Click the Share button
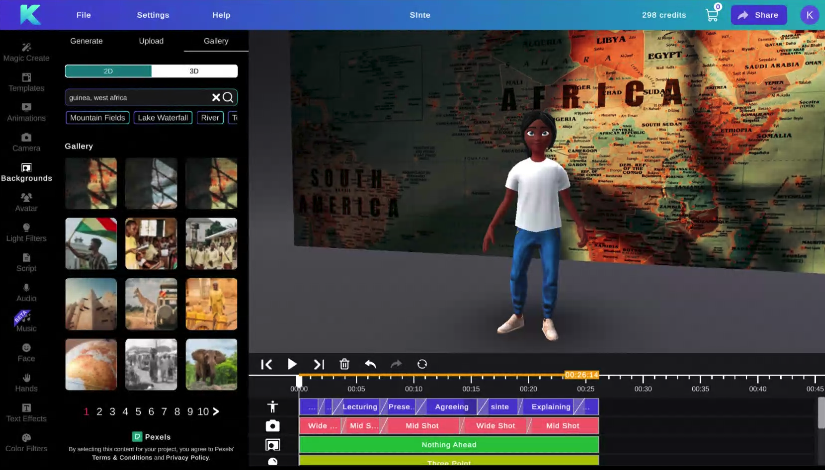The image size is (825, 470). [x=758, y=15]
